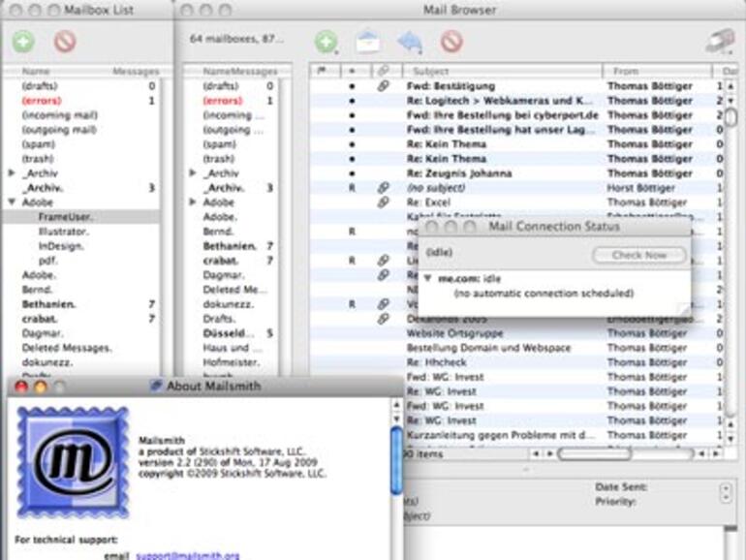Click Name column header in Mailbox List
The height and width of the screenshot is (560, 746).
click(x=36, y=72)
